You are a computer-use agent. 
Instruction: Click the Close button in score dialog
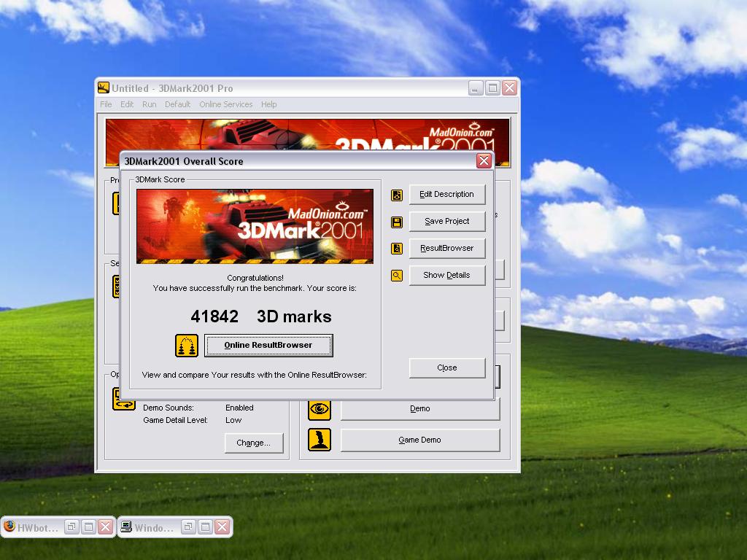(447, 367)
